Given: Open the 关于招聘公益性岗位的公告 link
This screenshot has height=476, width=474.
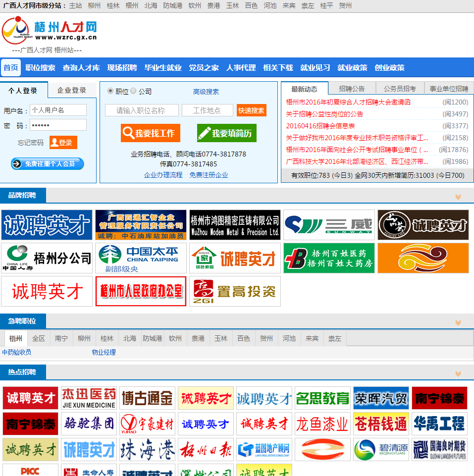Looking at the screenshot, I should (x=324, y=114).
